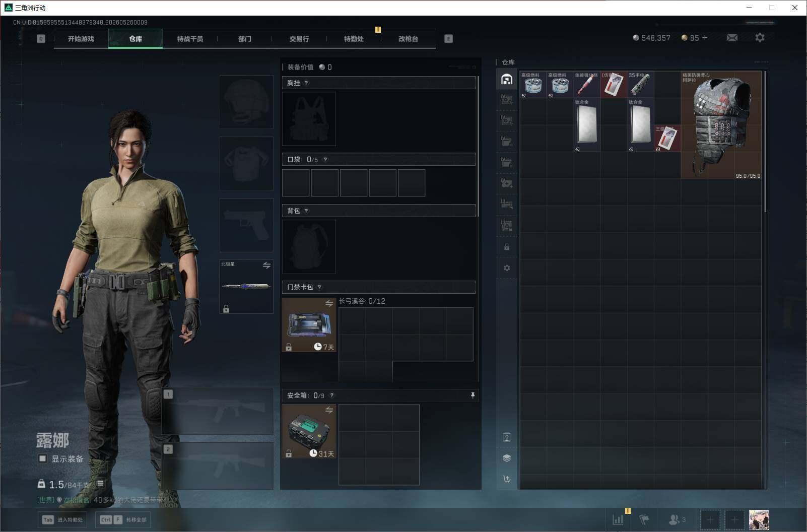Add premium currency with the plus button
The image size is (807, 532).
click(705, 38)
